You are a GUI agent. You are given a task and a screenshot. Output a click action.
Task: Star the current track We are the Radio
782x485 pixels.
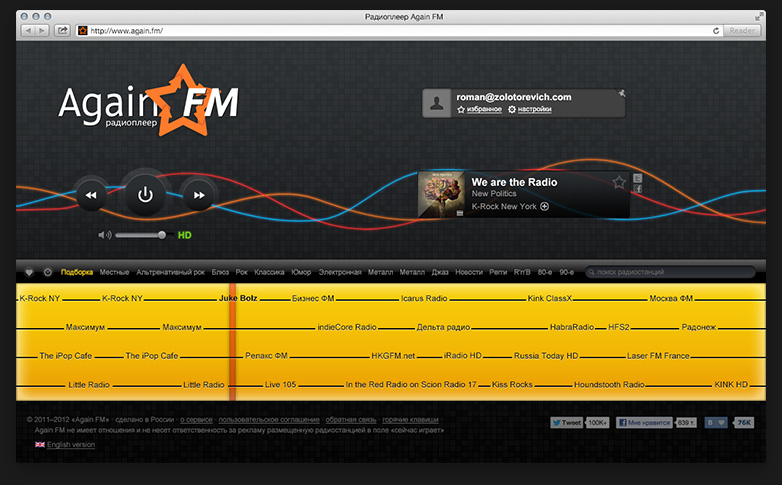tap(619, 182)
